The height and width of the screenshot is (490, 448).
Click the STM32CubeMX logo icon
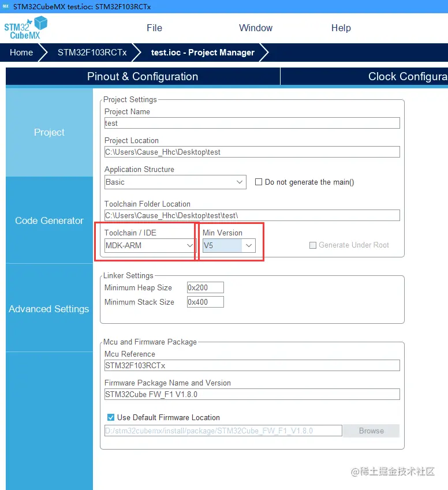25,28
